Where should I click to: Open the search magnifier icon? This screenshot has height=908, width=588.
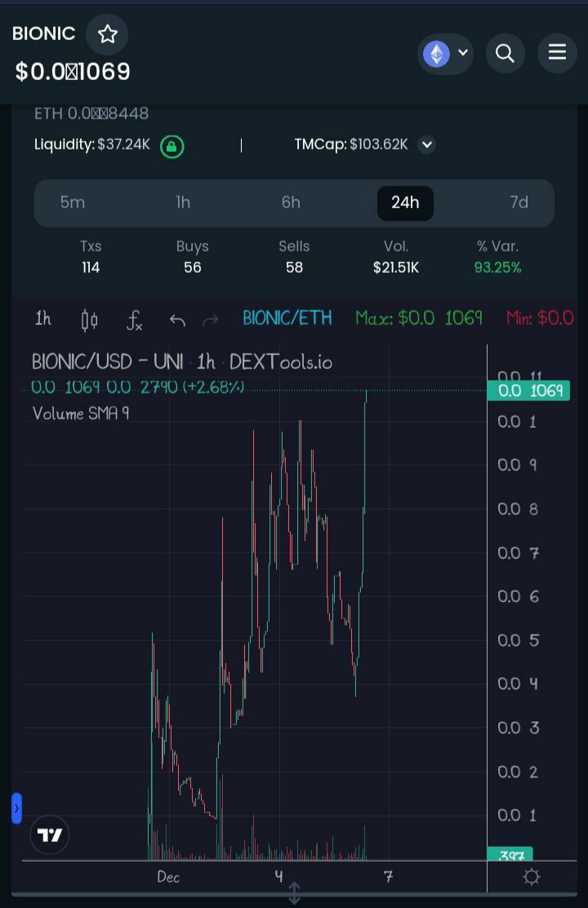[506, 53]
